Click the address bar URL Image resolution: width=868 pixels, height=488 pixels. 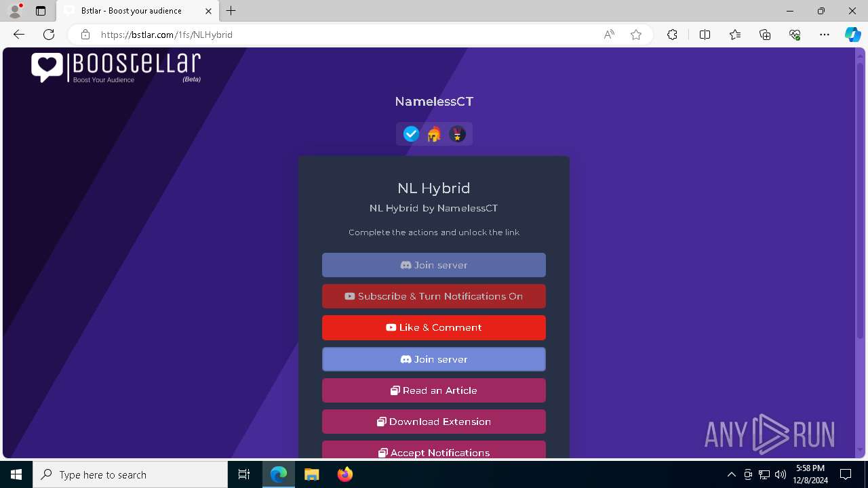tap(167, 35)
